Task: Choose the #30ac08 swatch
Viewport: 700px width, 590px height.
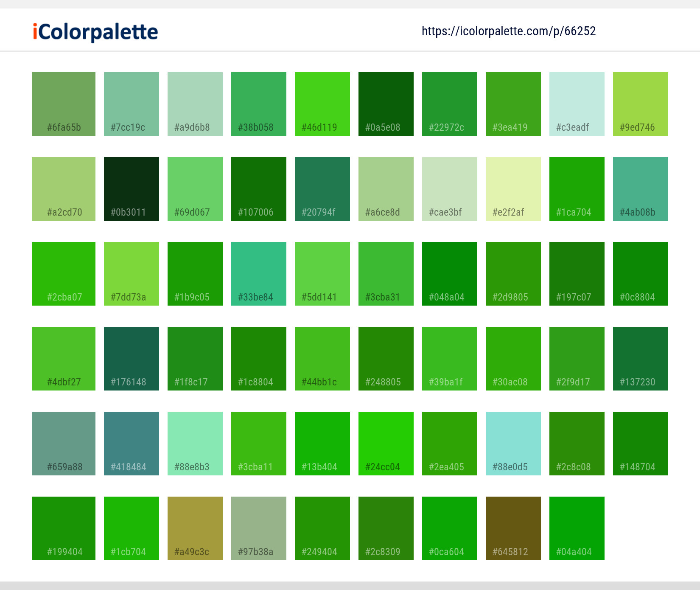Action: 513,359
